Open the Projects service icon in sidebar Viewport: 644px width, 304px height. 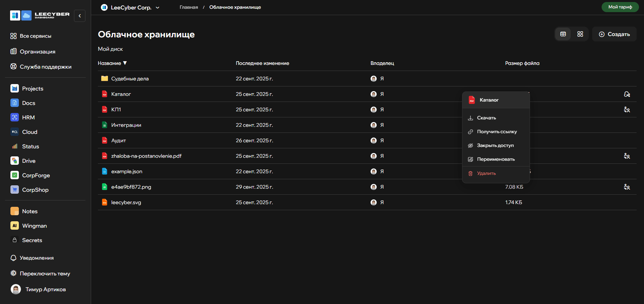(x=14, y=88)
